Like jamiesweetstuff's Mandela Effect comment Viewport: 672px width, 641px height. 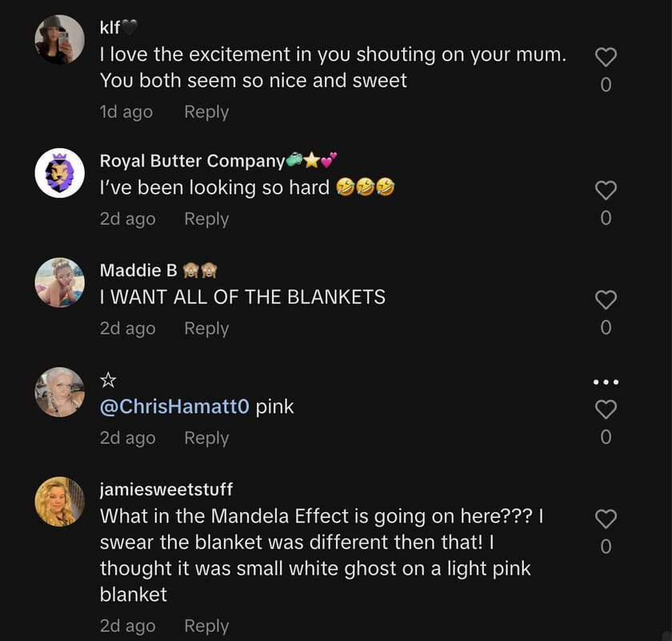pos(606,519)
